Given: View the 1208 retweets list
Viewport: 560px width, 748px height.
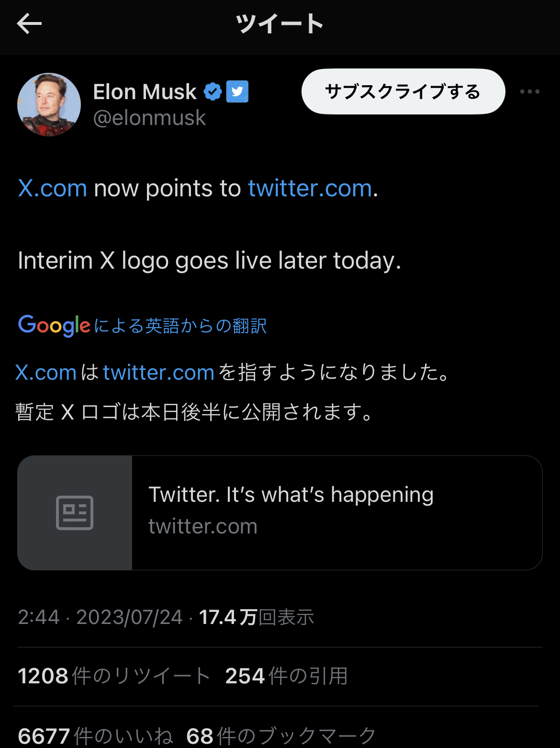Looking at the screenshot, I should [x=114, y=676].
